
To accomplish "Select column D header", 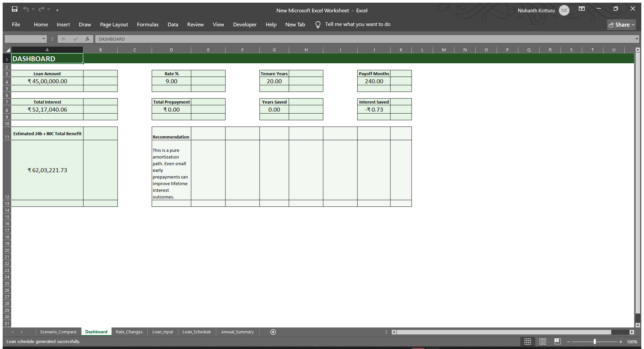I will pyautogui.click(x=171, y=50).
